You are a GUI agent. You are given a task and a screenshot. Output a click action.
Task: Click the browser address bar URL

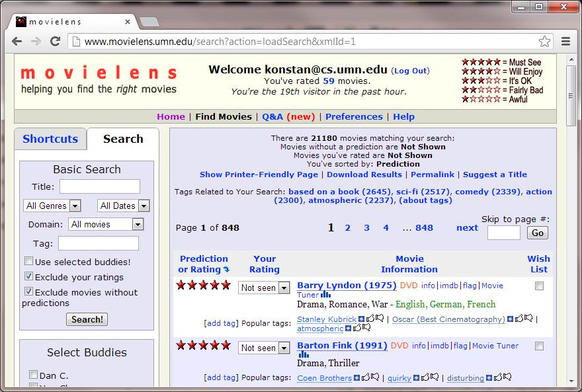tap(220, 41)
